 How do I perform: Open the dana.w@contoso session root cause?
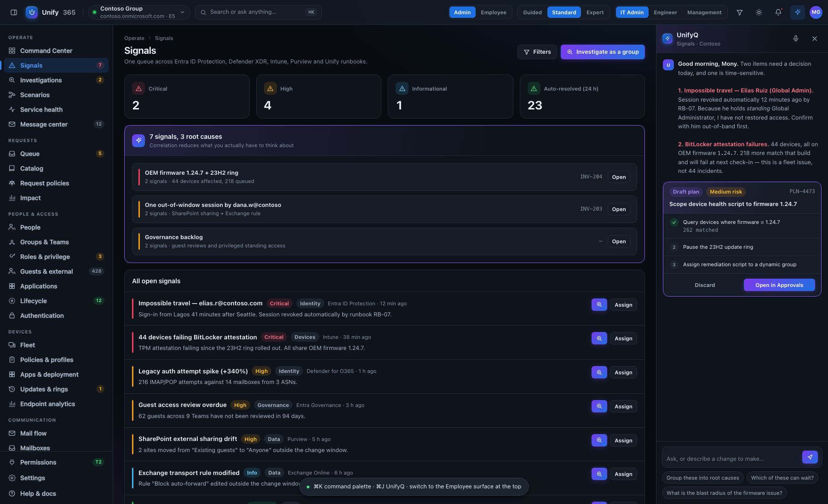[619, 209]
